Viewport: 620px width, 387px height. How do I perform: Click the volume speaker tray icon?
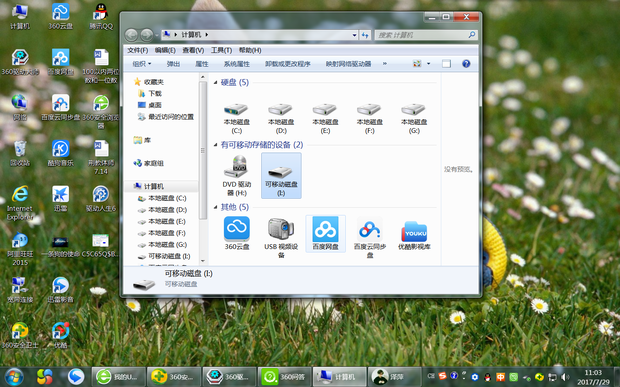(x=565, y=377)
